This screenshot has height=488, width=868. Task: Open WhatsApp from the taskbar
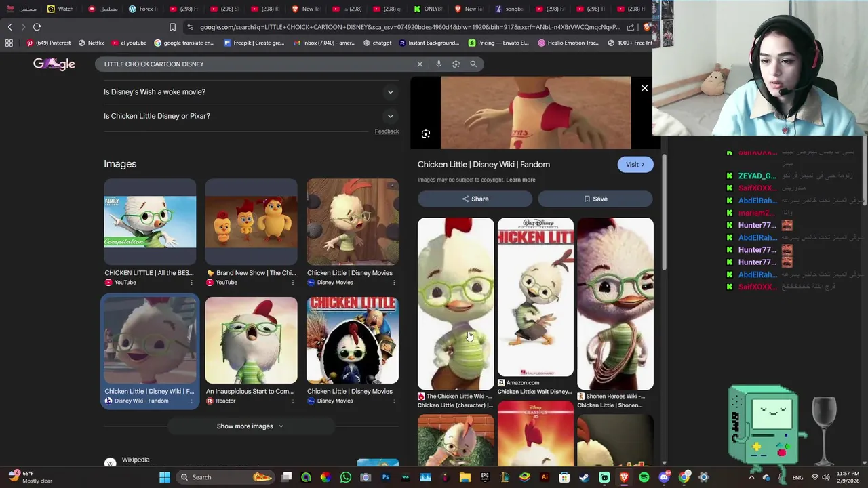pos(346,477)
